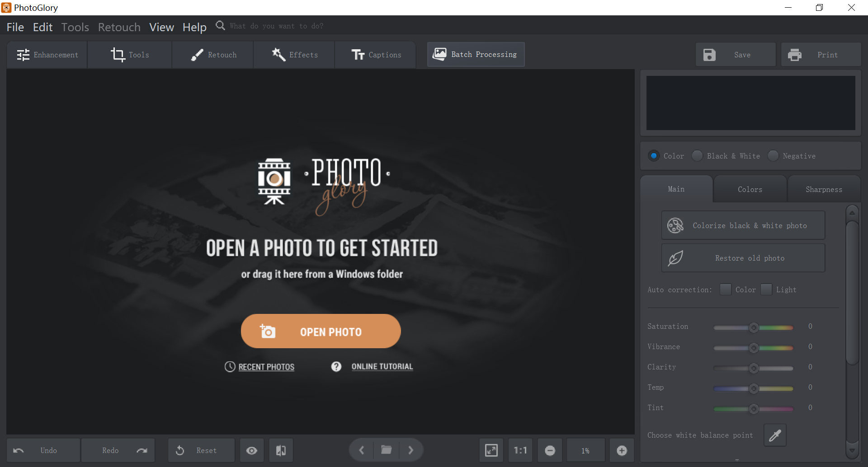Toggle the before/after compare view icon

(x=281, y=450)
